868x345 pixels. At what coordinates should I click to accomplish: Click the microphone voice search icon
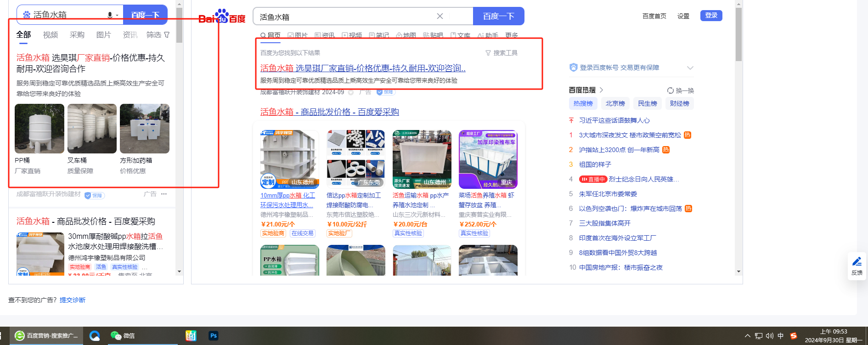(x=110, y=15)
